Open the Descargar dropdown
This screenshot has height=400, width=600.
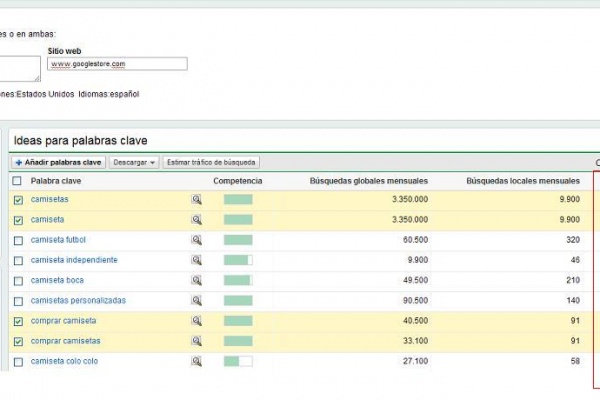134,162
